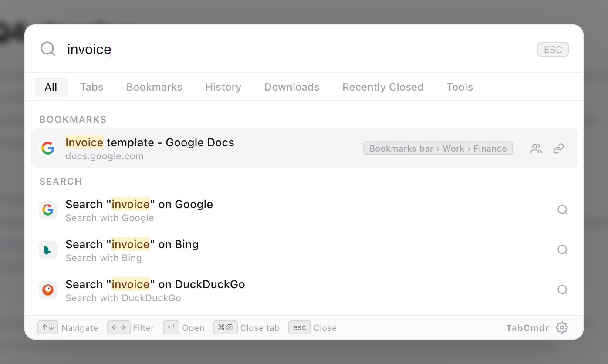Click search glass icon on Google row

pos(563,210)
